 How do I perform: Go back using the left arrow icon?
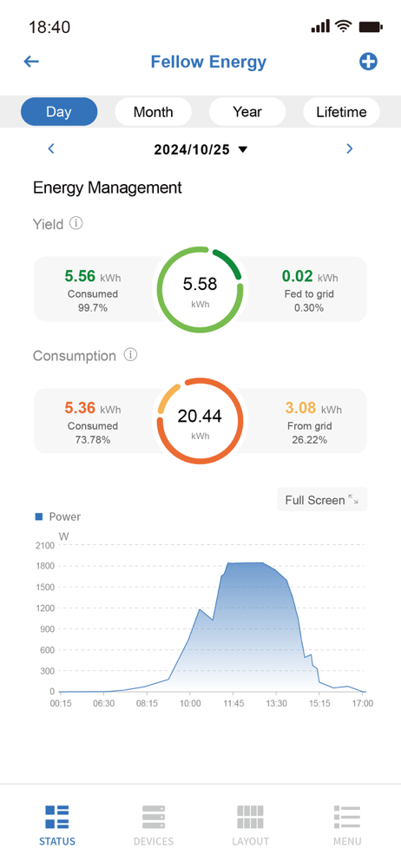tap(31, 62)
